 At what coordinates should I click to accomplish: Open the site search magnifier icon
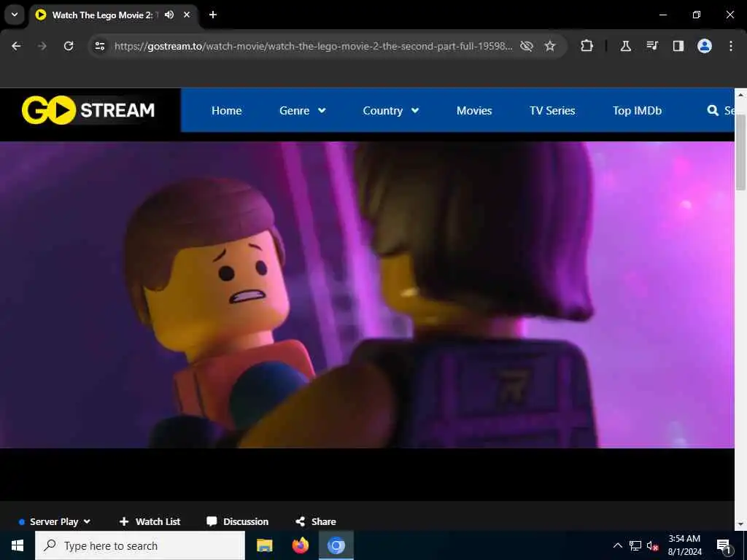[713, 111]
